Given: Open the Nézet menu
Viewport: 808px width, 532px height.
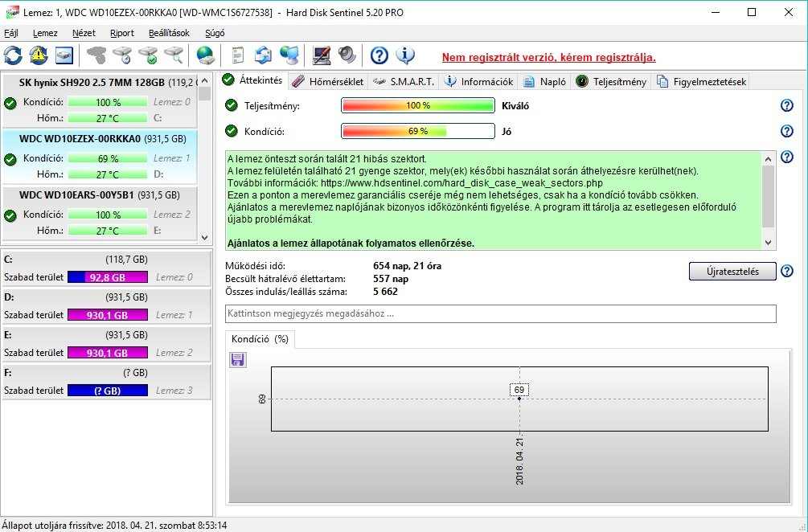Looking at the screenshot, I should pos(84,33).
